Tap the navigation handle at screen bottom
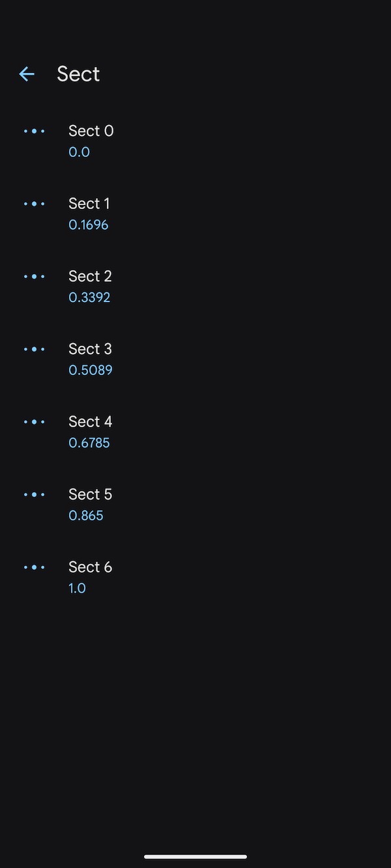 click(195, 857)
